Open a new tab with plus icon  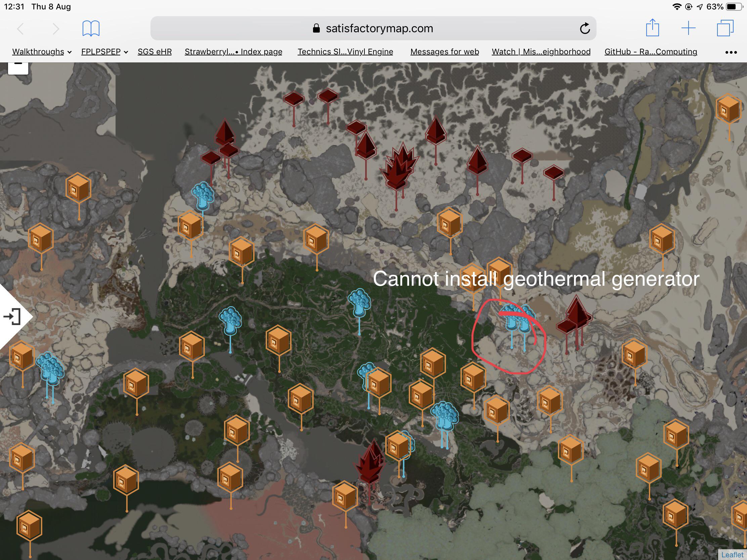(688, 28)
